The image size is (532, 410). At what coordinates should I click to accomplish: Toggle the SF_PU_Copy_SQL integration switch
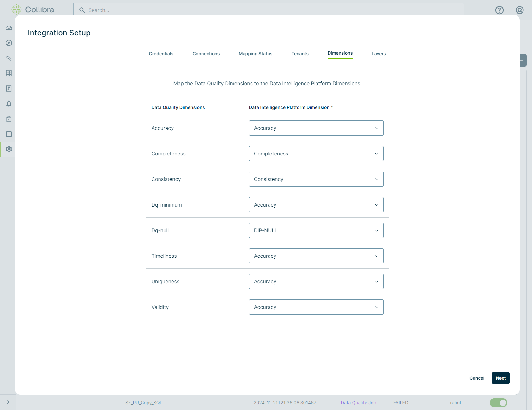498,403
